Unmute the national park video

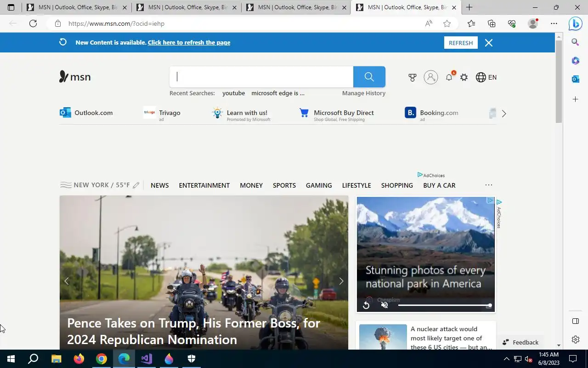(384, 305)
